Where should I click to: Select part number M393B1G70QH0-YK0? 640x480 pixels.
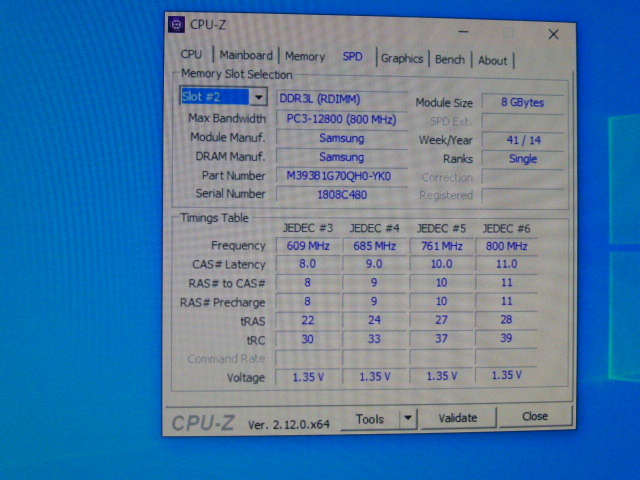[342, 176]
